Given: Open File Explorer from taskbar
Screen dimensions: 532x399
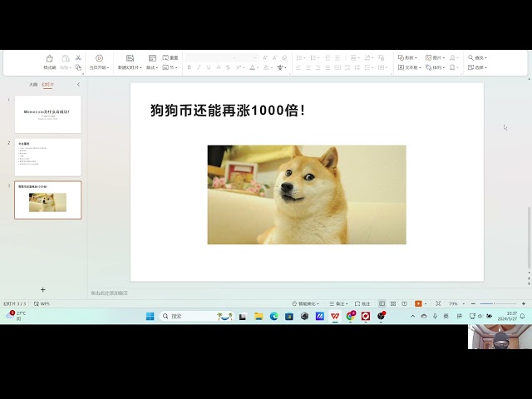Looking at the screenshot, I should tap(259, 316).
